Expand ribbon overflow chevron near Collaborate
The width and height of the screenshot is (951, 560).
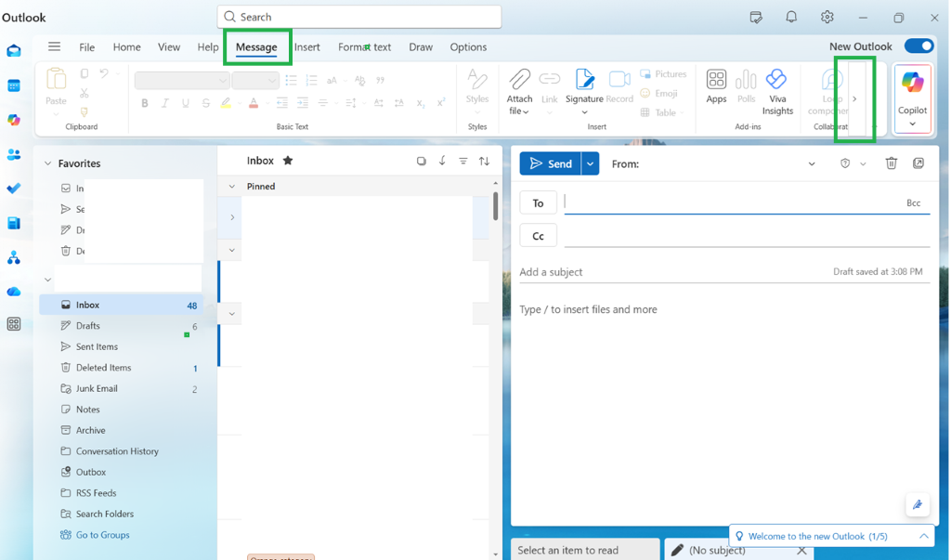(x=854, y=98)
